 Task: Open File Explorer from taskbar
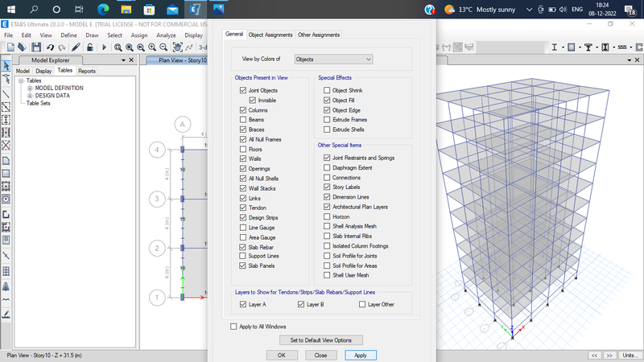tap(126, 9)
